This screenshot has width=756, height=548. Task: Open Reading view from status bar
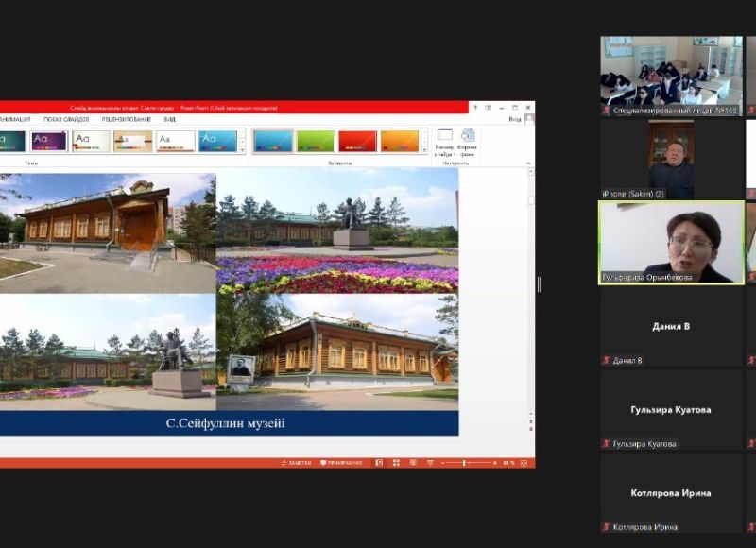coord(412,463)
